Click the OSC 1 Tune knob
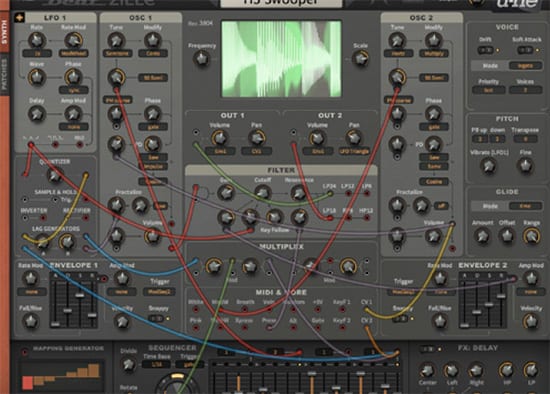This screenshot has width=550, height=394. coord(116,40)
